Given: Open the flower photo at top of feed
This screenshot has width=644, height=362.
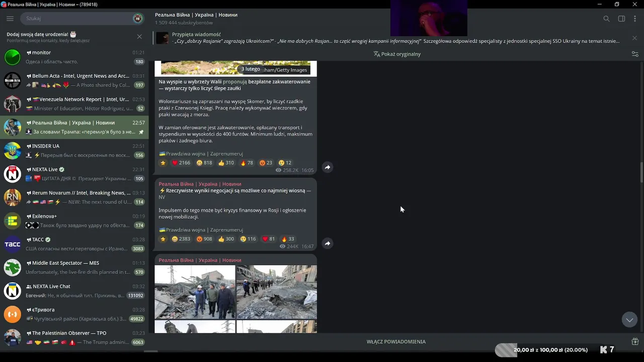Looking at the screenshot, I should click(x=235, y=68).
